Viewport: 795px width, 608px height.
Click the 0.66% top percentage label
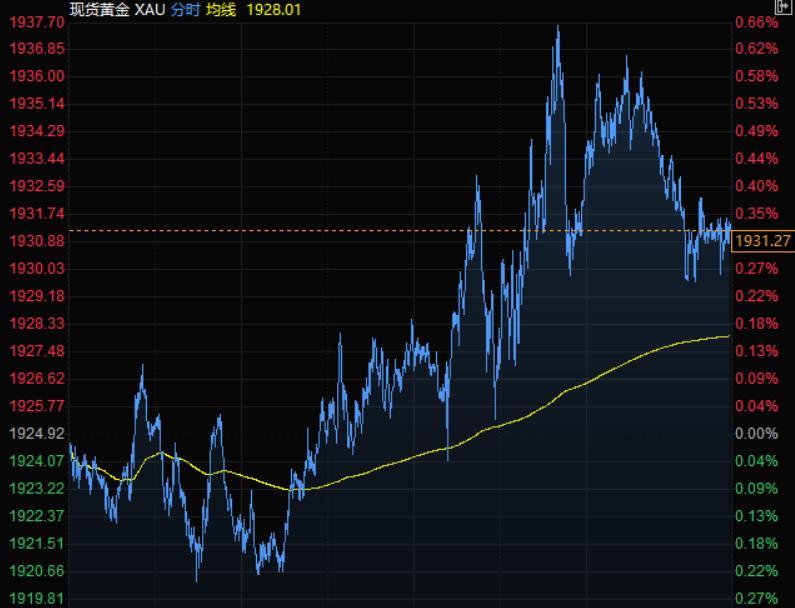(755, 21)
